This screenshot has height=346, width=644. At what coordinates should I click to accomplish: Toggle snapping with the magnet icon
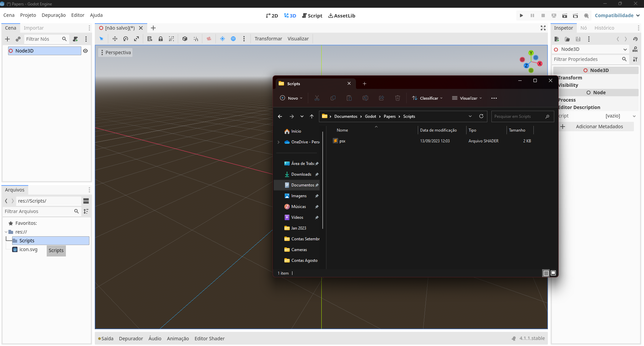(x=196, y=39)
